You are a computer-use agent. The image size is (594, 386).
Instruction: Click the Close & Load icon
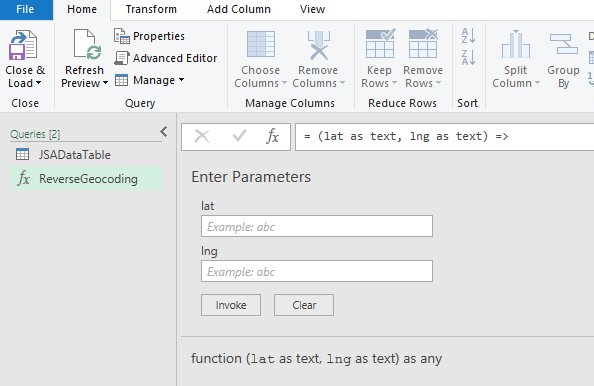click(23, 45)
